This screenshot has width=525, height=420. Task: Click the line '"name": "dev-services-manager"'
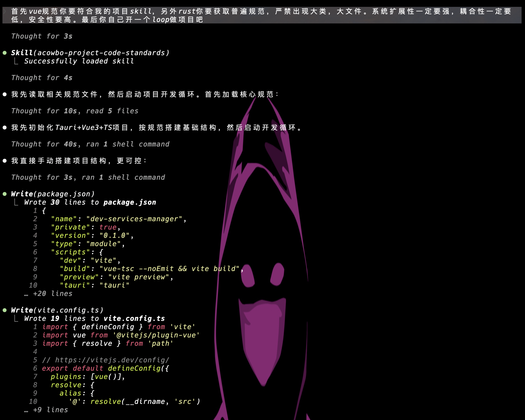pos(119,219)
